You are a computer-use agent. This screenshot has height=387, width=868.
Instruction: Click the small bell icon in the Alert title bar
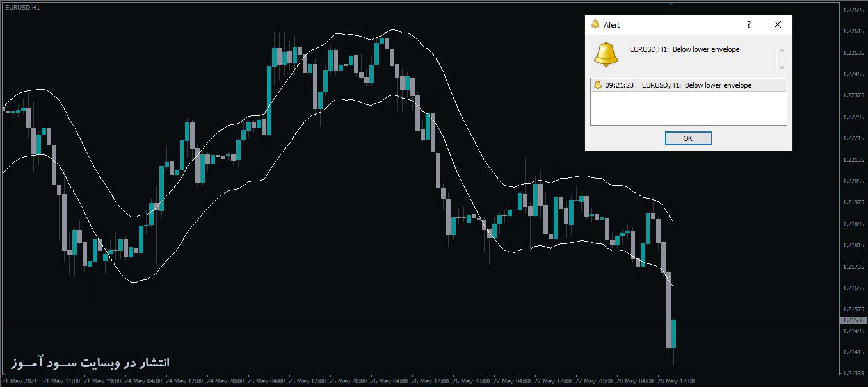click(595, 24)
